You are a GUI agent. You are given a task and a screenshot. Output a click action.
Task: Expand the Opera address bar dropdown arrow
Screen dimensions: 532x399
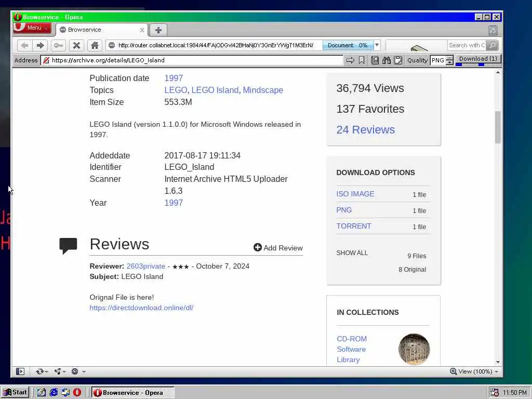pos(377,45)
